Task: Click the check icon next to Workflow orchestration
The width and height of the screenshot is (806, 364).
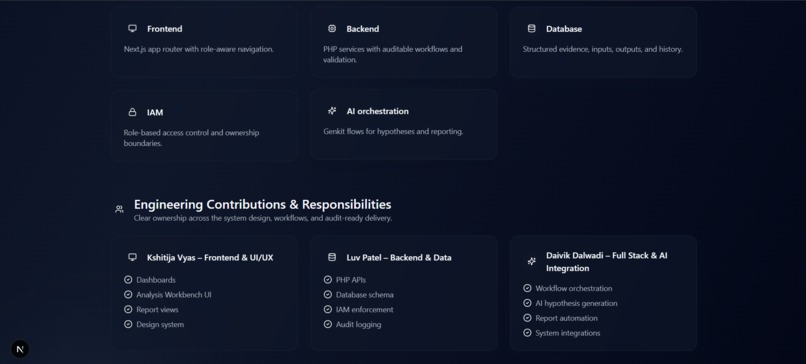Action: [527, 288]
